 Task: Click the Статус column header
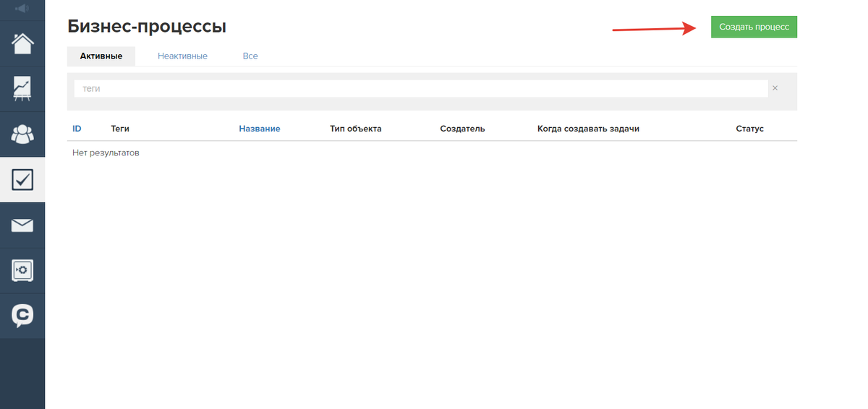(749, 129)
